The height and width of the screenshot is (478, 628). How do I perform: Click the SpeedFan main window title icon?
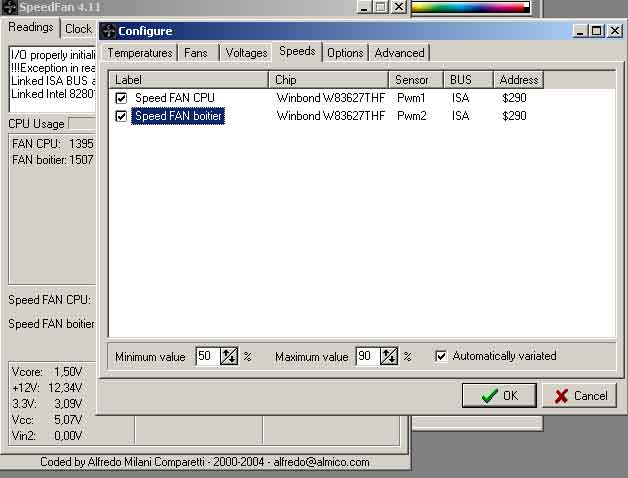coord(10,7)
